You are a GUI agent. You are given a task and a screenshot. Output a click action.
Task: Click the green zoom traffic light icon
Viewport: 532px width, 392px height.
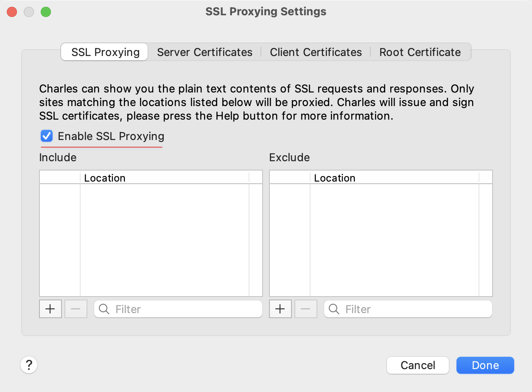click(46, 12)
